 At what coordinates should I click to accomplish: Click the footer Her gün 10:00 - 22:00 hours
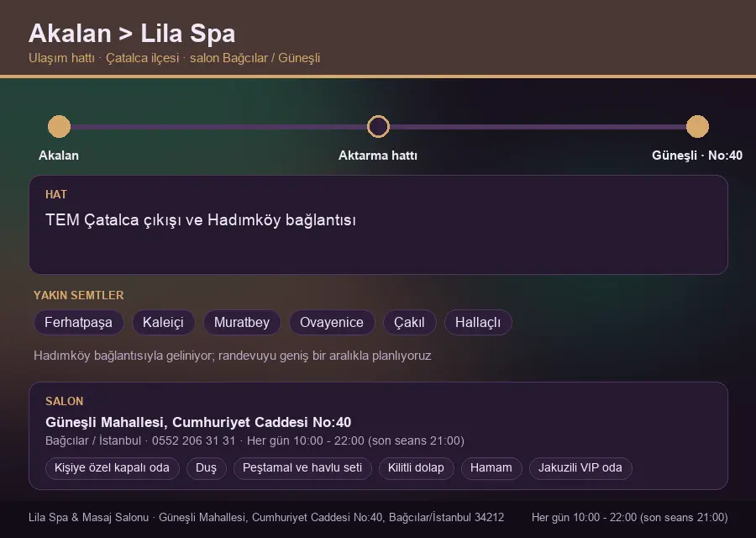click(630, 517)
